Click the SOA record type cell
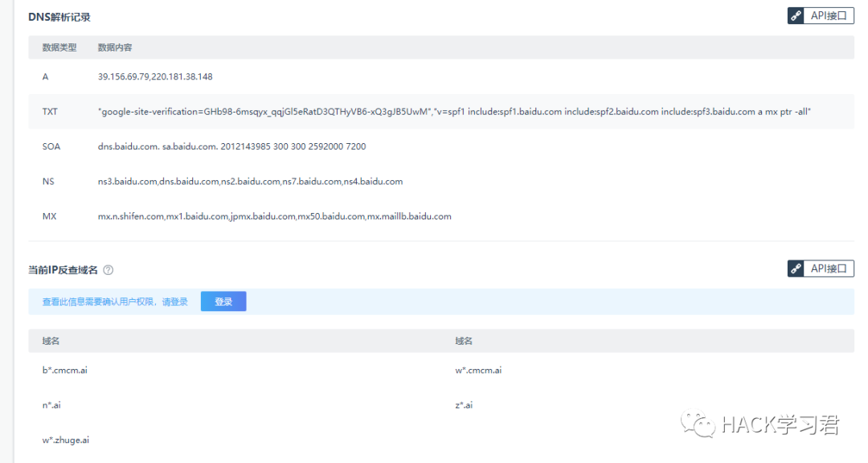The image size is (868, 463). (51, 146)
